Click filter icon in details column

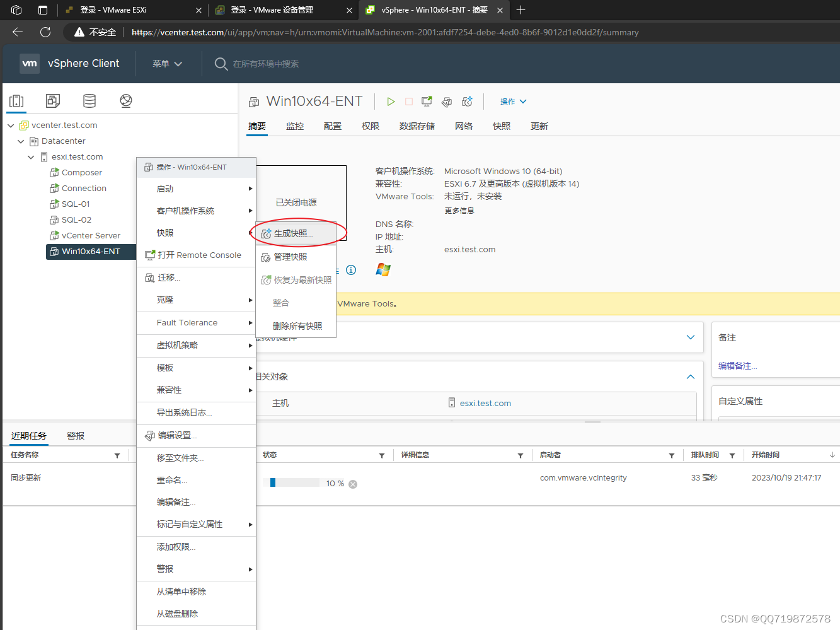click(521, 455)
